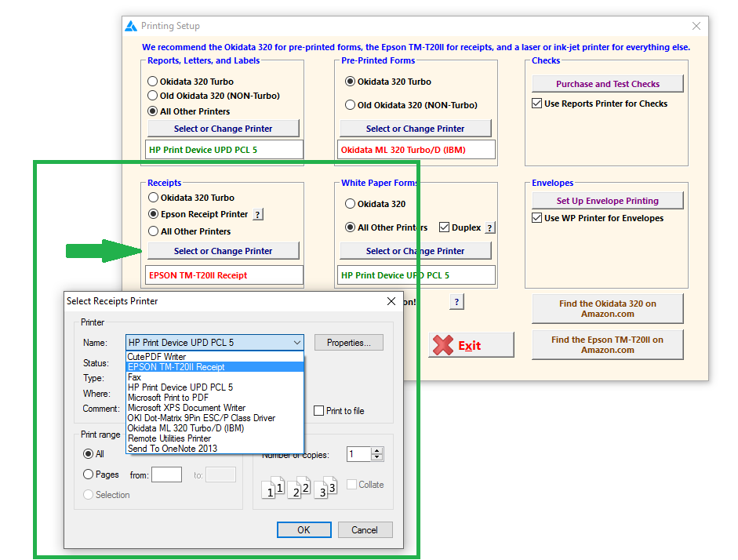Image resolution: width=738 pixels, height=560 pixels.
Task: Open Find the Epson TM-T20II on Amazon.com
Action: (608, 345)
